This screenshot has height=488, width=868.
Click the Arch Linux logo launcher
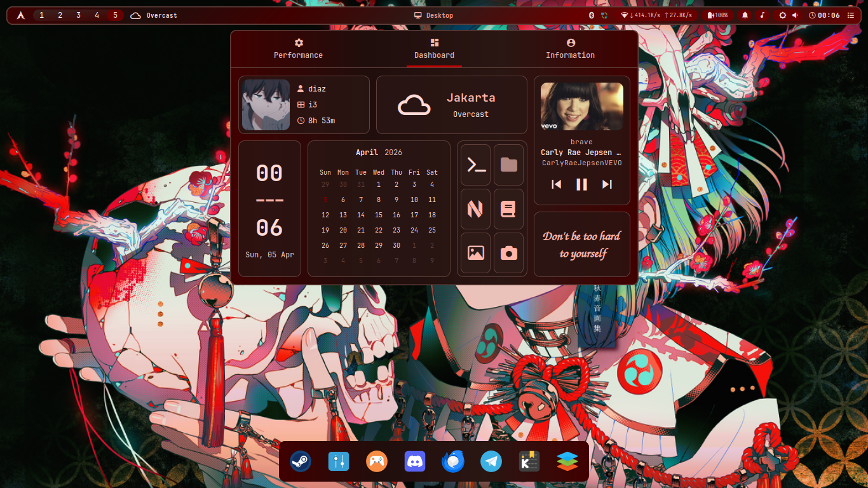click(x=21, y=15)
